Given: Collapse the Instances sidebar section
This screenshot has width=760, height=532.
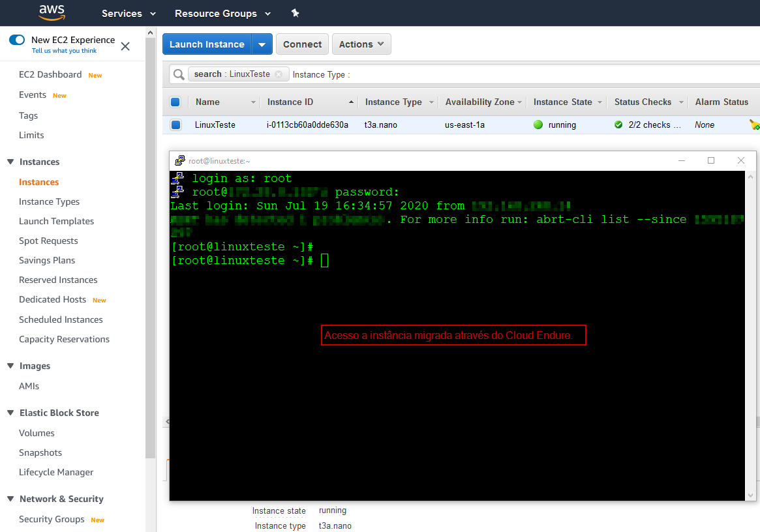Looking at the screenshot, I should pyautogui.click(x=10, y=162).
